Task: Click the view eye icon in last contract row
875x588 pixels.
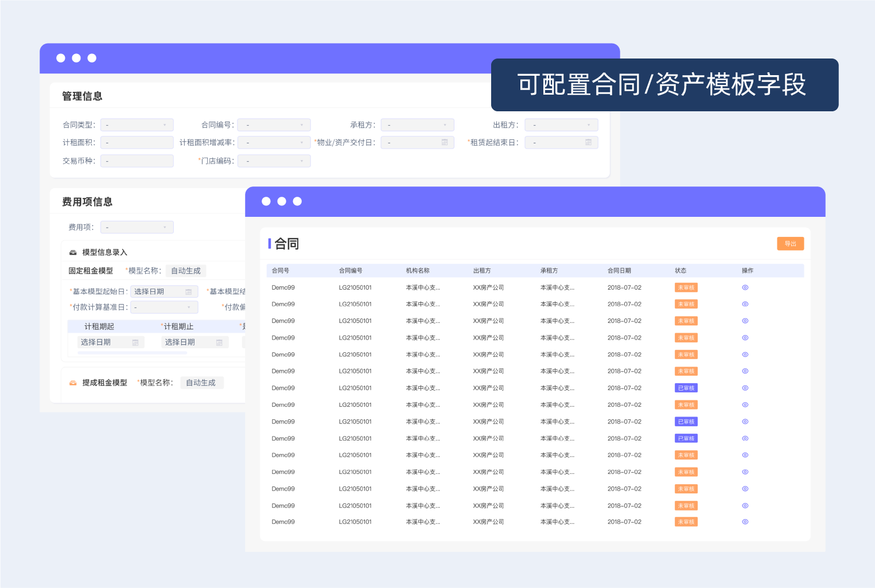Action: pos(745,522)
